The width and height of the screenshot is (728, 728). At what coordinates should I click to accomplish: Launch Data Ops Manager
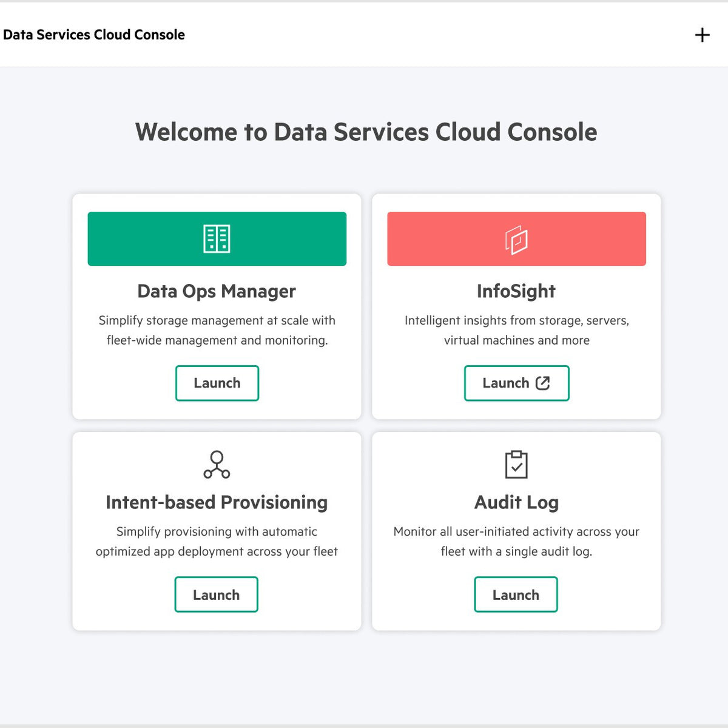(217, 383)
